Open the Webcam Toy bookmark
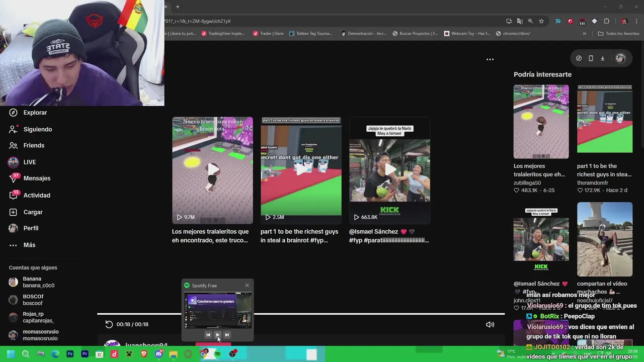This screenshot has width=644, height=362. pos(467,34)
